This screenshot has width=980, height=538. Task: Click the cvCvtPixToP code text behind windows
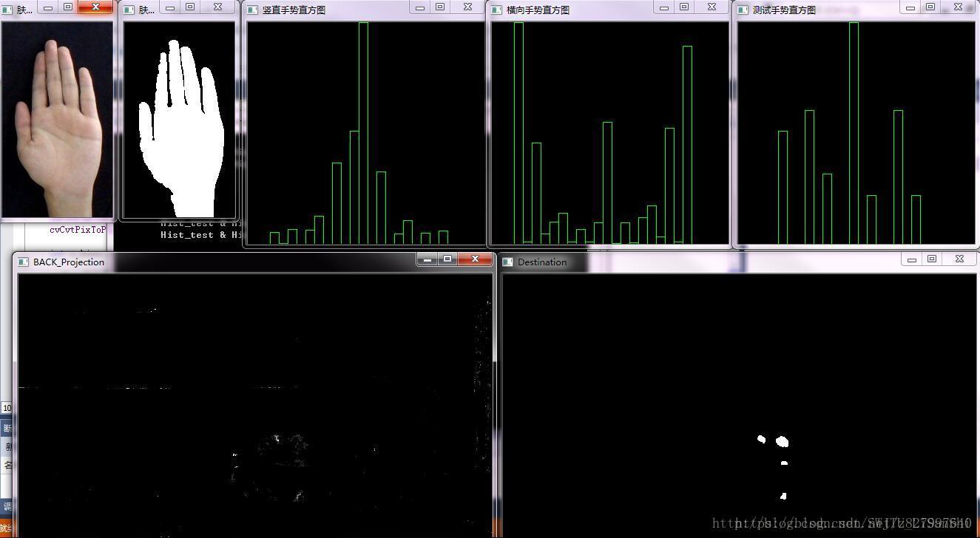tap(78, 229)
